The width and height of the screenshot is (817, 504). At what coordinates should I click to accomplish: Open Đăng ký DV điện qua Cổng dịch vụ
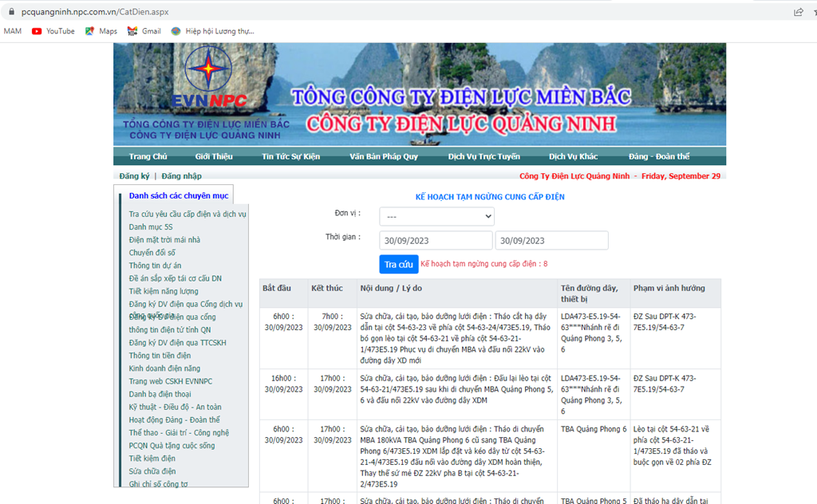185,304
